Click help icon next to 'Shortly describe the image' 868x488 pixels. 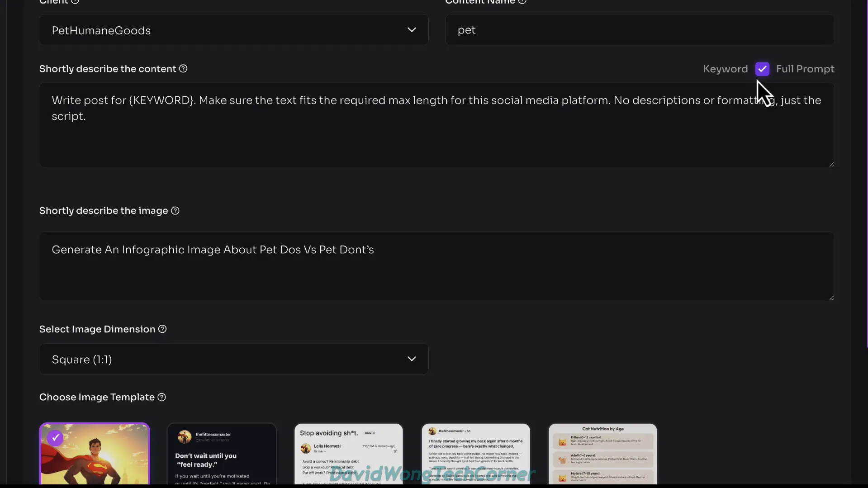click(175, 211)
